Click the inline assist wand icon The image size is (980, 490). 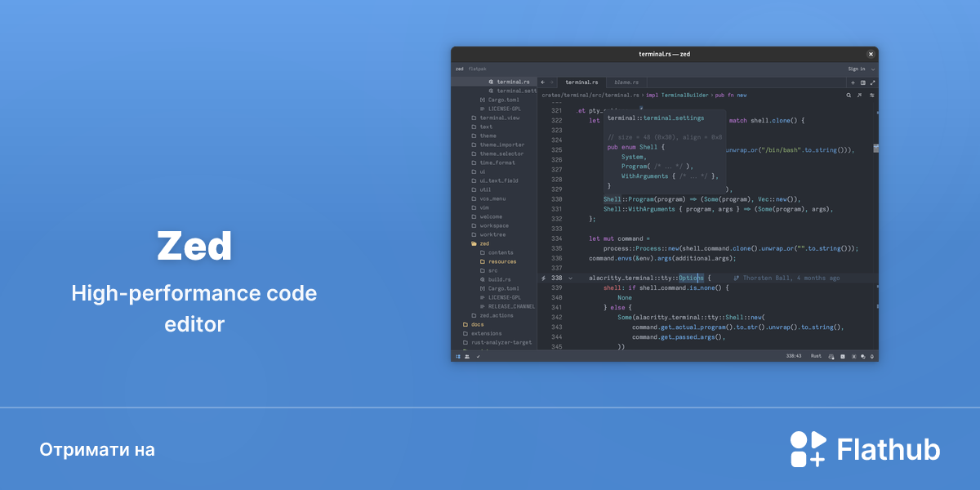point(858,95)
